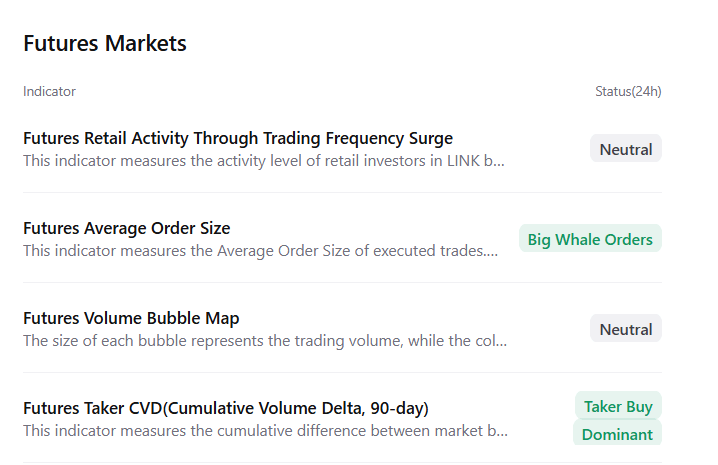Click the Big Whale Orders status badge
Image resolution: width=718 pixels, height=465 pixels.
(590, 239)
